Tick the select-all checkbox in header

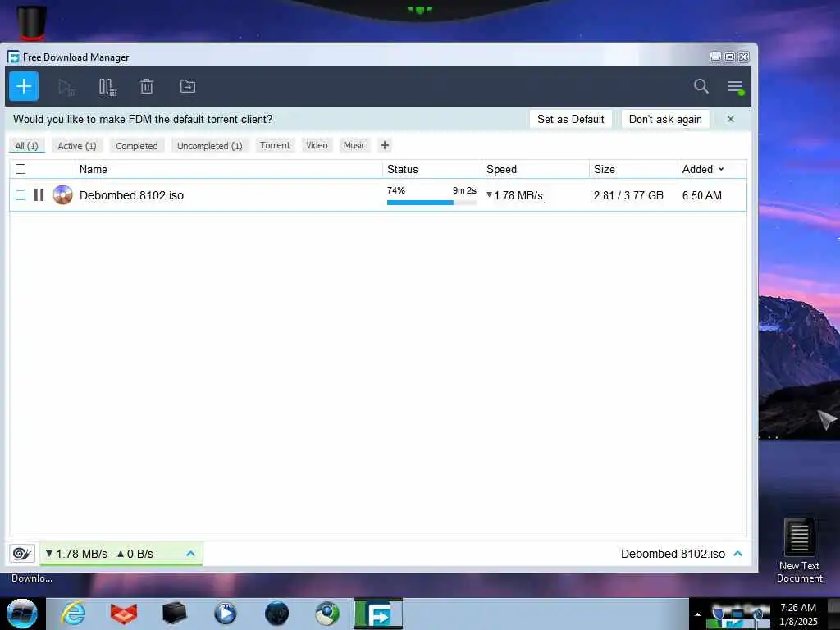click(x=21, y=169)
